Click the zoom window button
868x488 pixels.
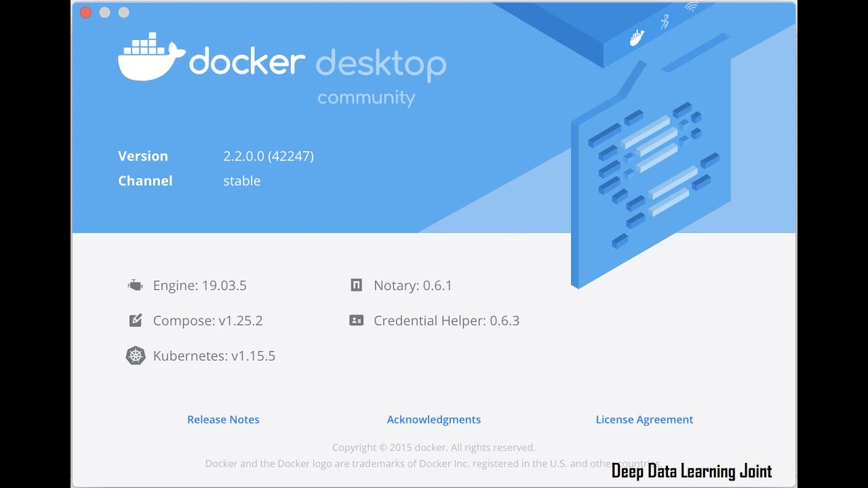coord(123,12)
